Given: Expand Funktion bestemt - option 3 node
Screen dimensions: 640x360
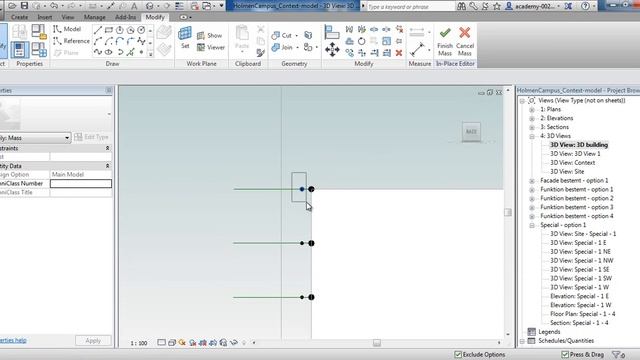Looking at the screenshot, I should (532, 208).
